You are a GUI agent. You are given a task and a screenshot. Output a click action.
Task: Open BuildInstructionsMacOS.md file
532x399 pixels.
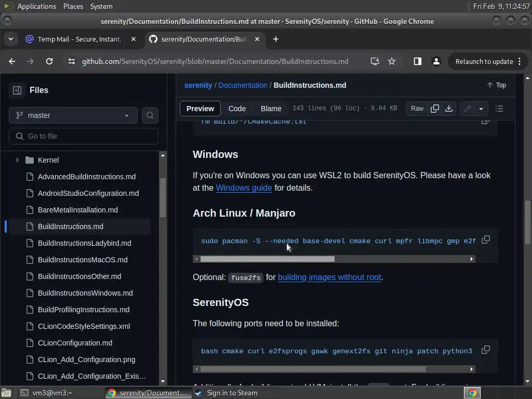(x=83, y=260)
